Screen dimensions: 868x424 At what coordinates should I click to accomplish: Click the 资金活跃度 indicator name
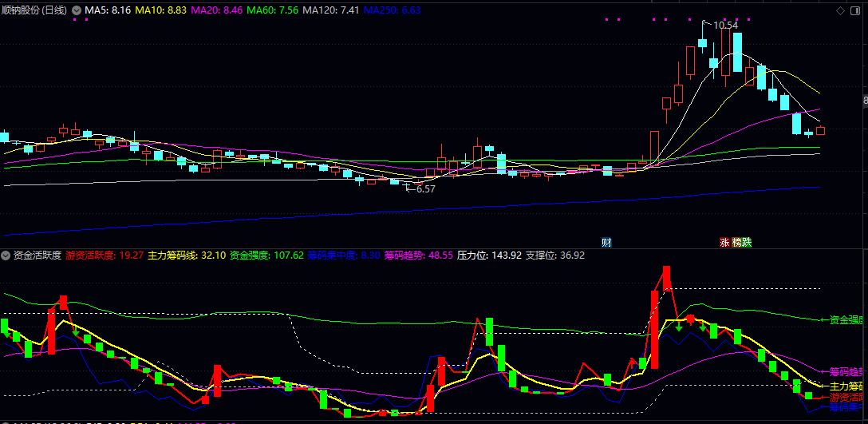pos(37,256)
